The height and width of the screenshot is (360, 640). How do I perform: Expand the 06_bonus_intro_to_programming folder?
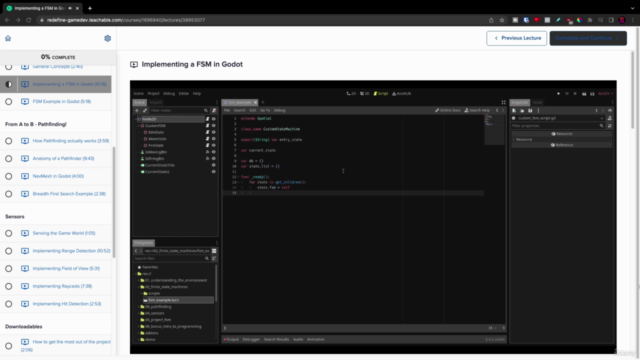coord(138,327)
